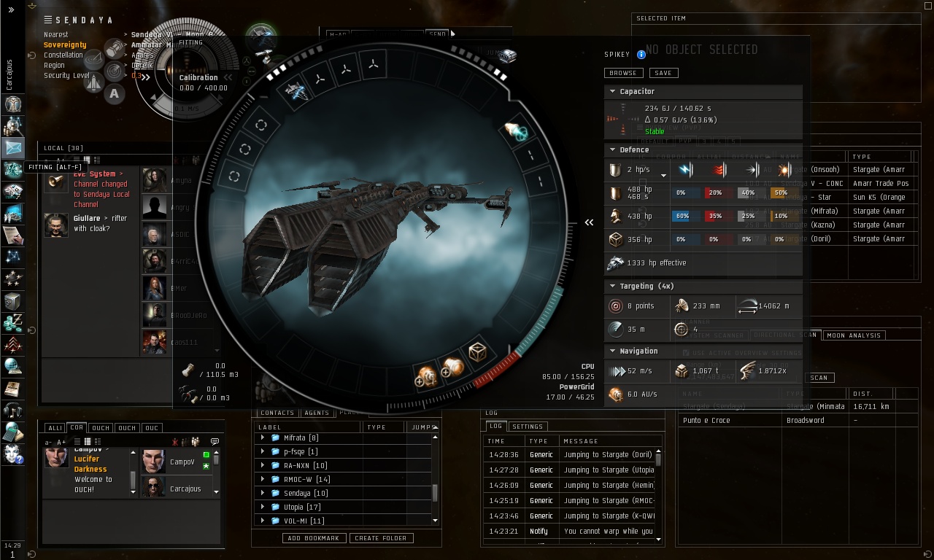Viewport: 934px width, 560px height.
Task: Click the warp speed icon beside 6.0 AU/s
Action: click(616, 394)
